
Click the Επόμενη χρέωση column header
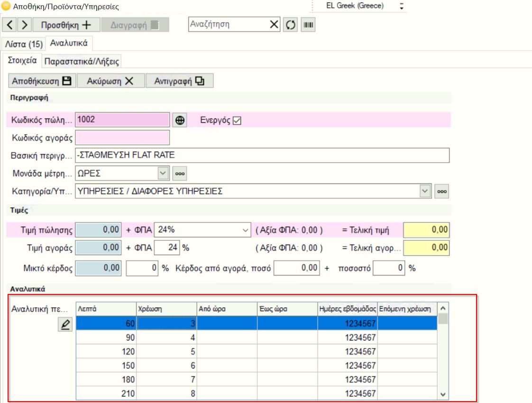(x=407, y=309)
